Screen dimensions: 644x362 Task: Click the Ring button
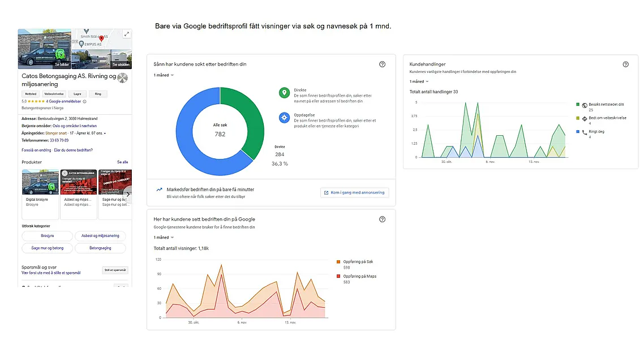98,94
